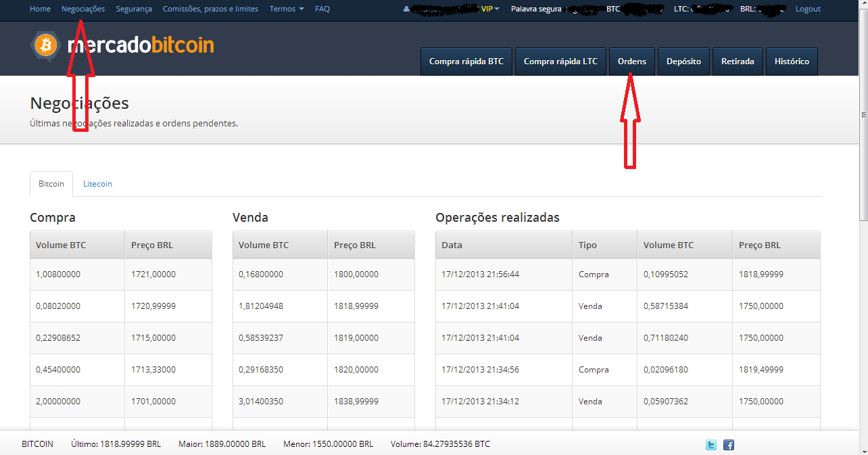The image size is (868, 455).
Task: Click Venda volume 0,16800000
Action: click(261, 274)
